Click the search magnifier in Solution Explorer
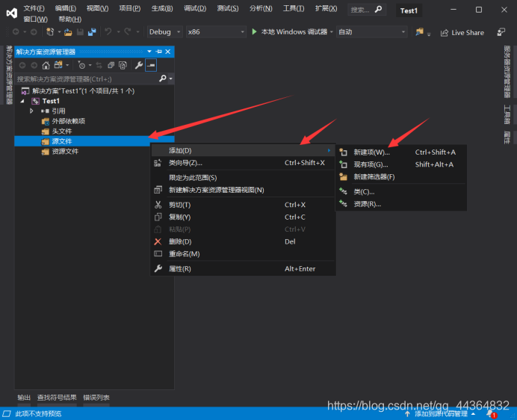The height and width of the screenshot is (420, 517). pyautogui.click(x=163, y=78)
